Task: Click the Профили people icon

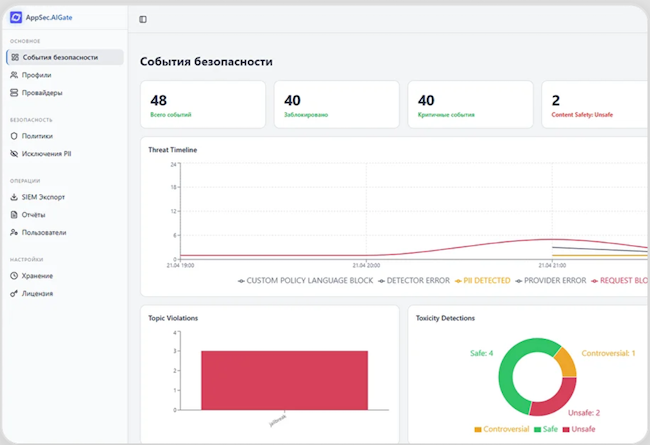Action: tap(14, 75)
